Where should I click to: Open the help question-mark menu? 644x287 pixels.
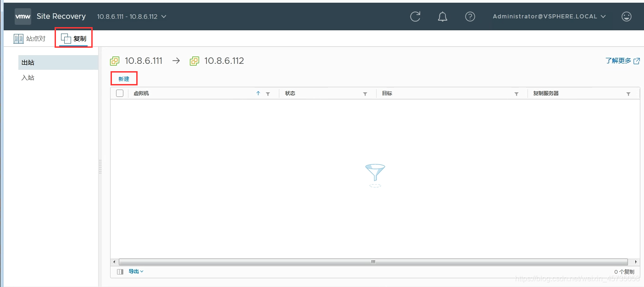(470, 17)
